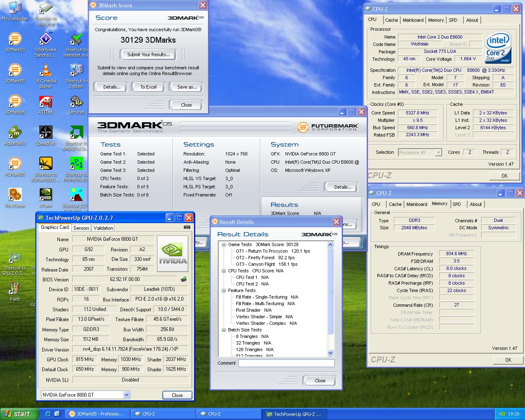Open the GPU-Z shortcut desktop icon
The image size is (525, 420).
pos(15,263)
